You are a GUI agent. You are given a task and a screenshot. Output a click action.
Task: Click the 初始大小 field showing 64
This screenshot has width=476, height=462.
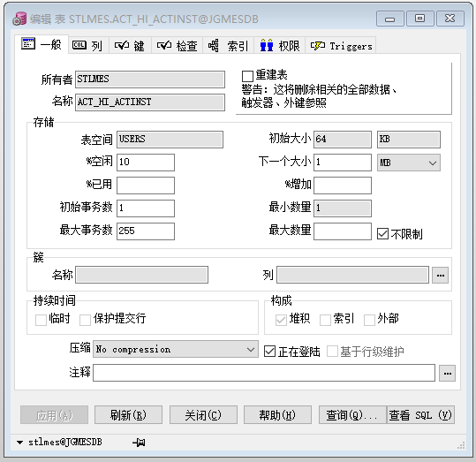tap(343, 140)
